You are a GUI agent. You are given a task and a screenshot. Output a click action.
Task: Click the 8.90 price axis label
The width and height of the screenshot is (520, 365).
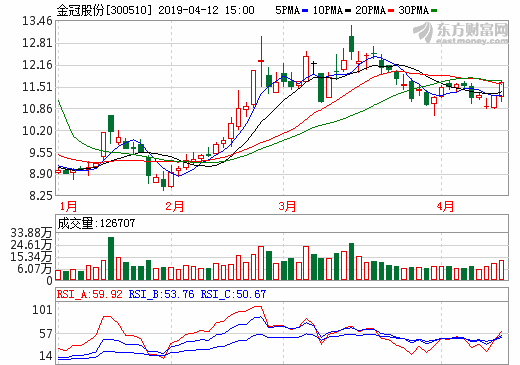coord(41,174)
